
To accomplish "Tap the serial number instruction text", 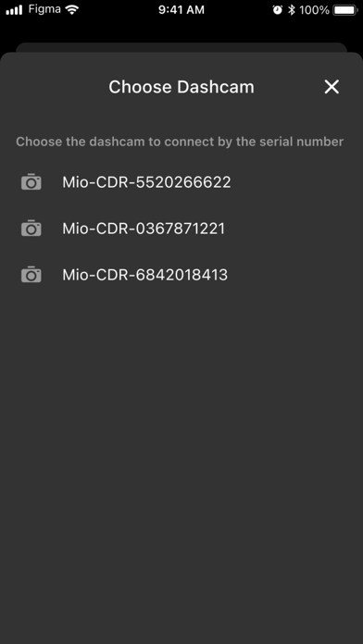I will click(180, 142).
